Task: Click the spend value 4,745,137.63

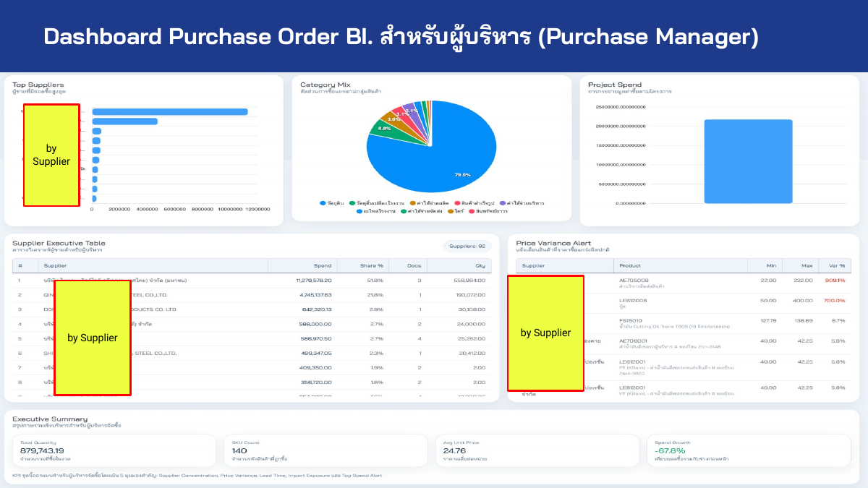Action: tap(315, 295)
